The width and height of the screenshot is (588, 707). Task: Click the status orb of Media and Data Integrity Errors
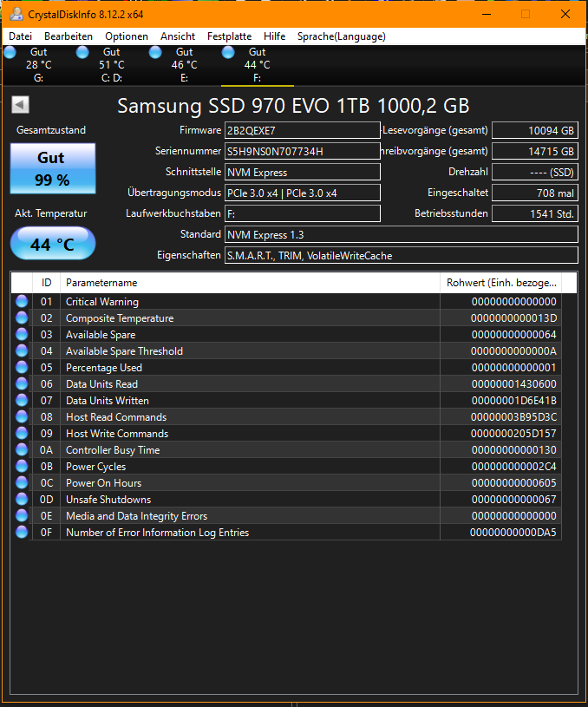[x=22, y=515]
